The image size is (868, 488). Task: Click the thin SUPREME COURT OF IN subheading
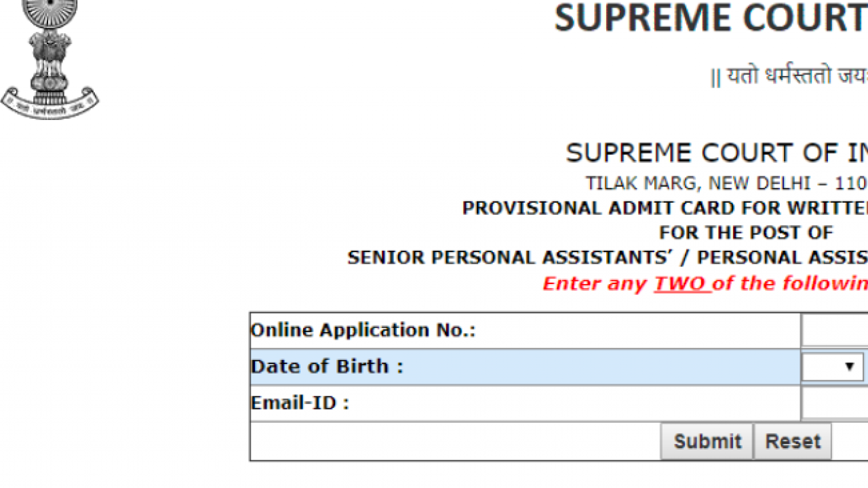(716, 154)
